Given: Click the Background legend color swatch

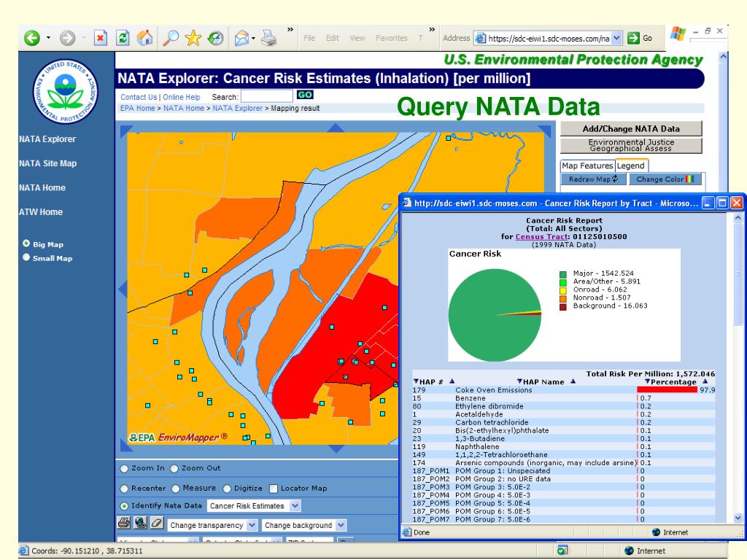Looking at the screenshot, I should click(563, 307).
